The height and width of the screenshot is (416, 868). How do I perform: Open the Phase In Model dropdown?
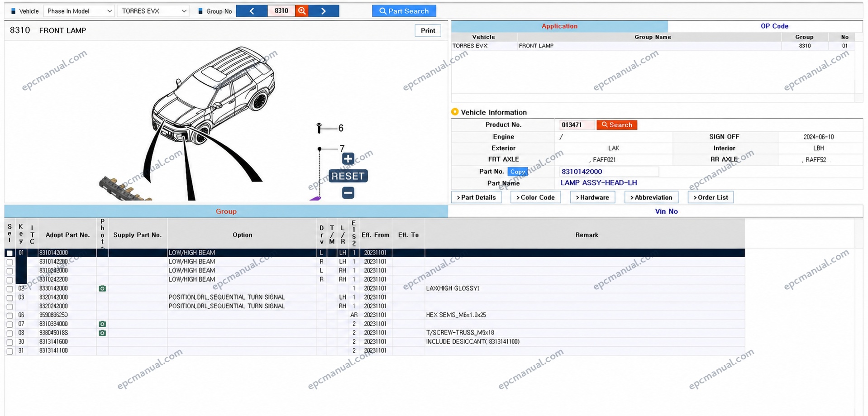[78, 11]
